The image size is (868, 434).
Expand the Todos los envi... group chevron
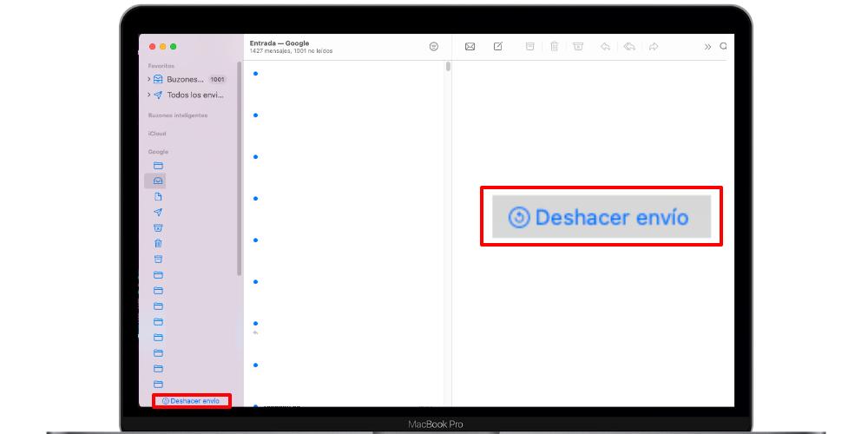(149, 95)
